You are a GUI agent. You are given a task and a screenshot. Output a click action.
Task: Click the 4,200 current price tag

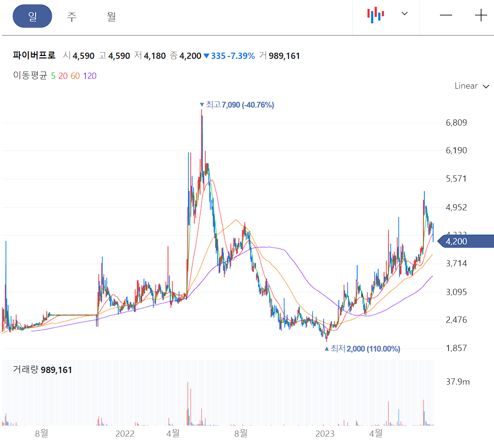pyautogui.click(x=457, y=241)
